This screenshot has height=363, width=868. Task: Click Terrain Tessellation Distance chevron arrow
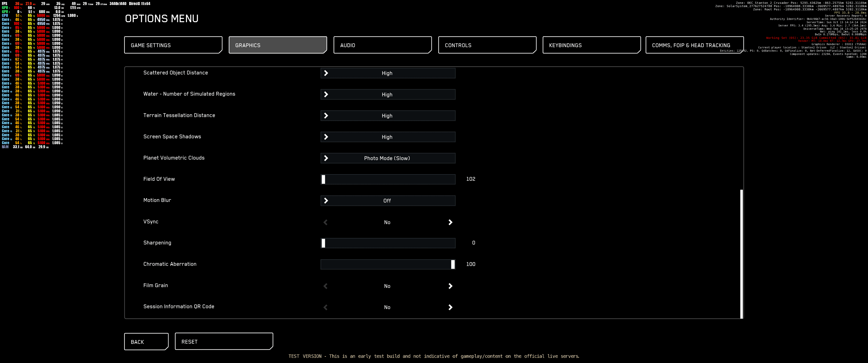click(x=326, y=116)
